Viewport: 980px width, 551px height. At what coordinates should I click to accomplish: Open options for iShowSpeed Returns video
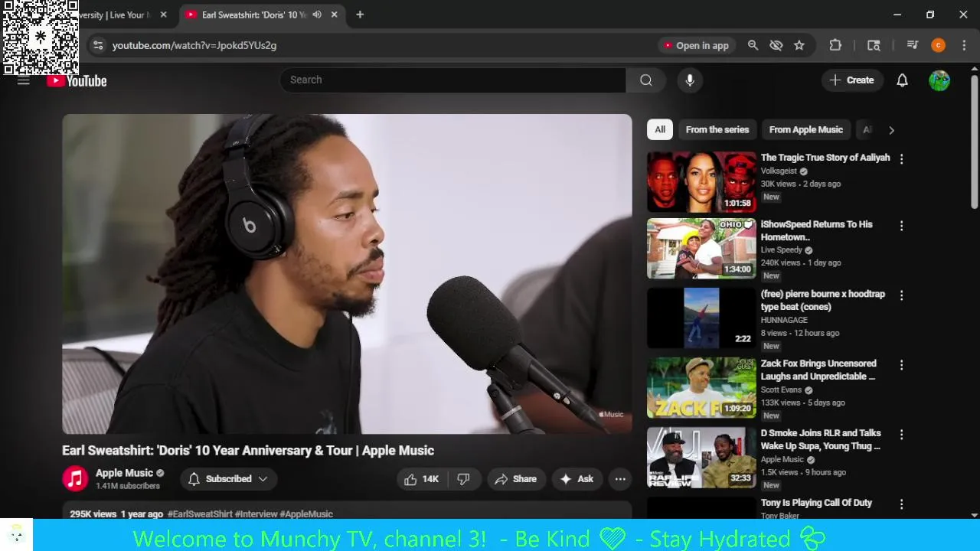coord(901,226)
